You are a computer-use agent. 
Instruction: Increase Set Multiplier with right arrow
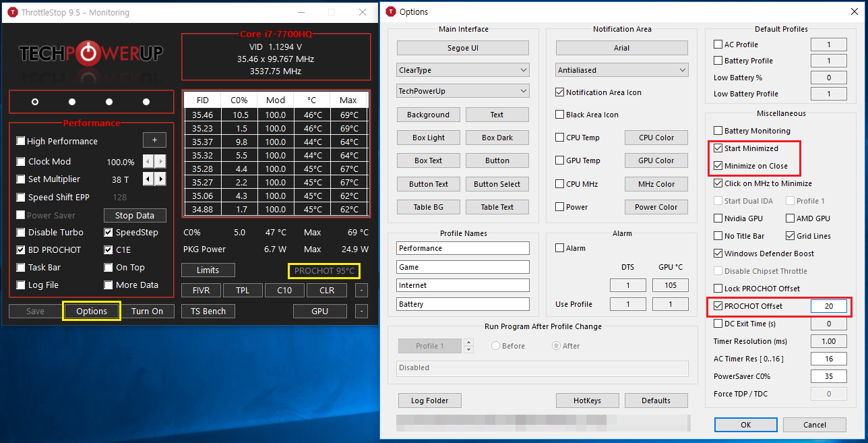(160, 179)
